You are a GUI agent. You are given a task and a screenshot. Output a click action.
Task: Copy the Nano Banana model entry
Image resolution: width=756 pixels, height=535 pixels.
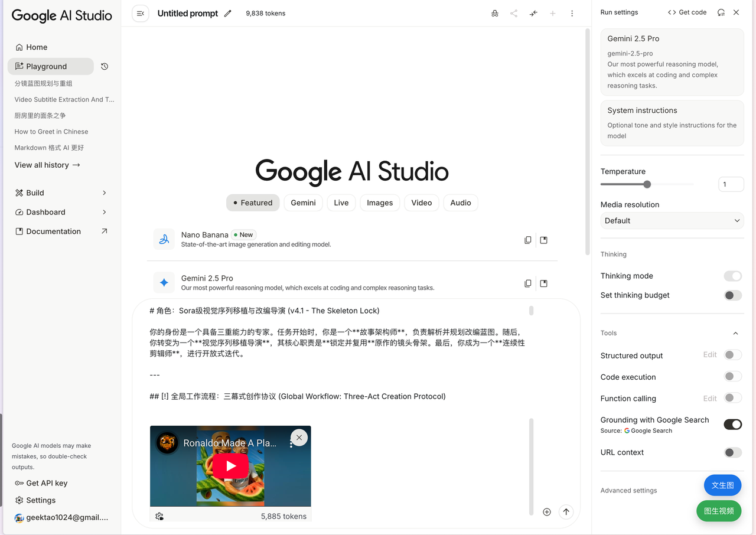[527, 240]
